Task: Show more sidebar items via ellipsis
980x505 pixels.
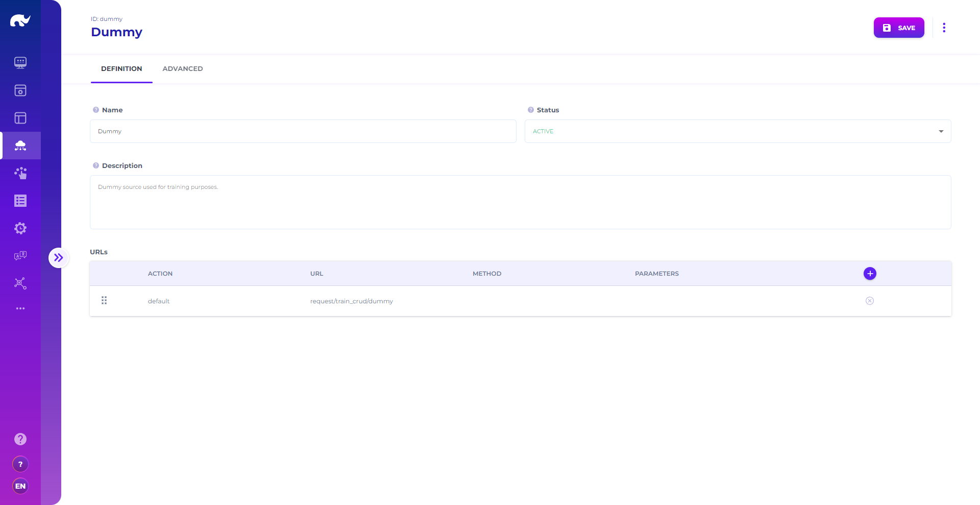Action: [20, 308]
